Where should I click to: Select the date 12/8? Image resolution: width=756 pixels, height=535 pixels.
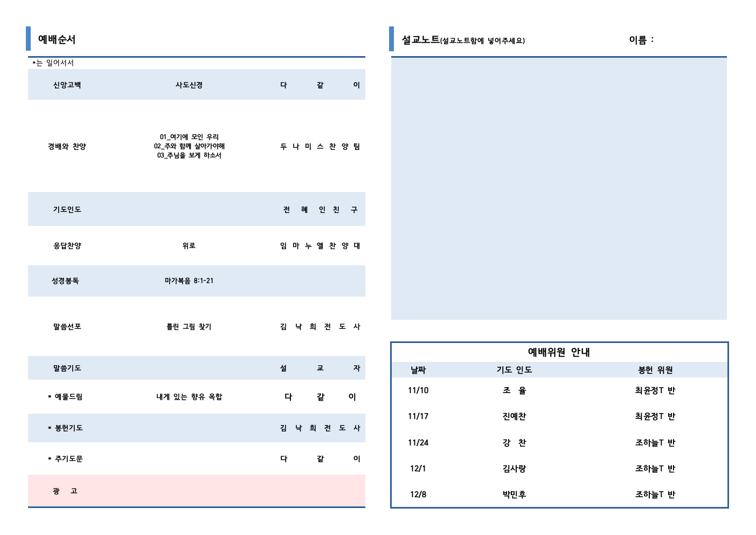coord(418,495)
